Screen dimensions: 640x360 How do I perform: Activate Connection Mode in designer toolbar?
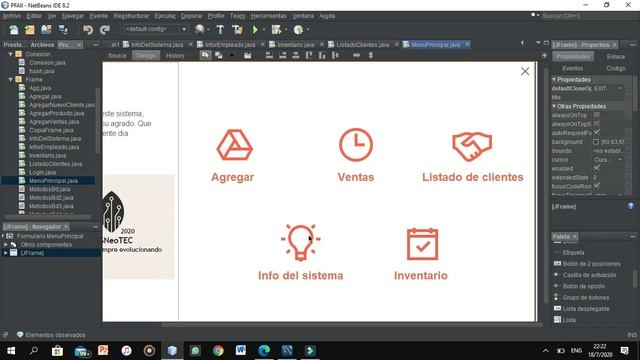[218, 55]
